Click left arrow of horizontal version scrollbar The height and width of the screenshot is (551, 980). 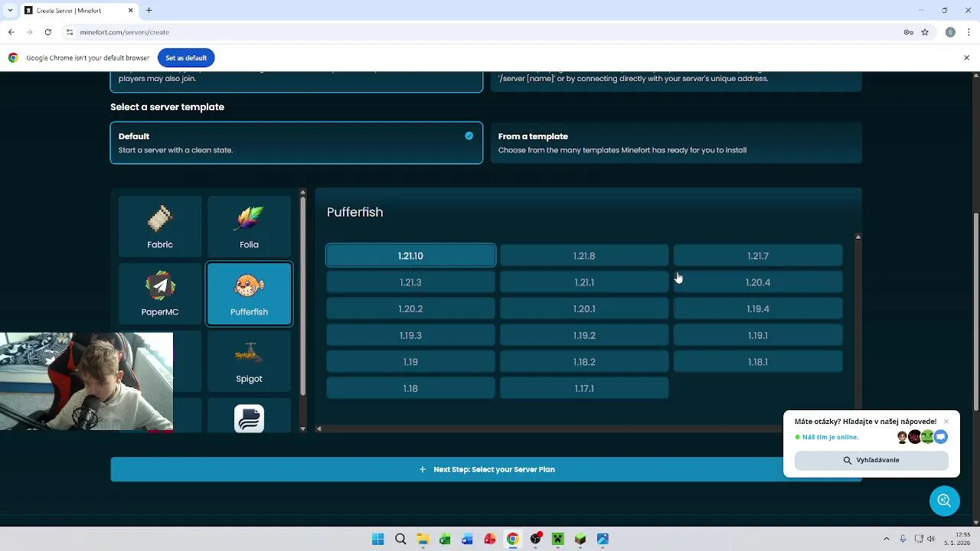pos(318,429)
